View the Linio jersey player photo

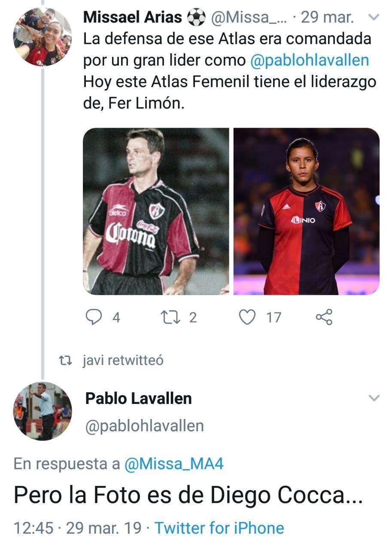(x=307, y=211)
